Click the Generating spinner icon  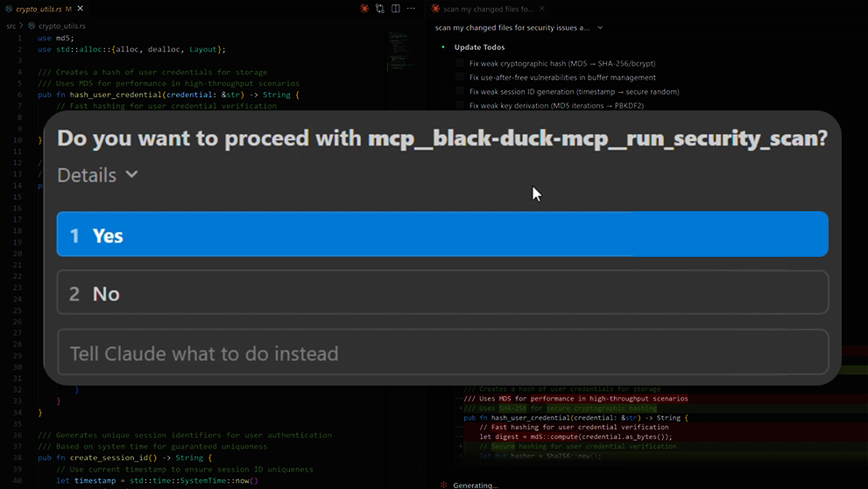point(444,485)
